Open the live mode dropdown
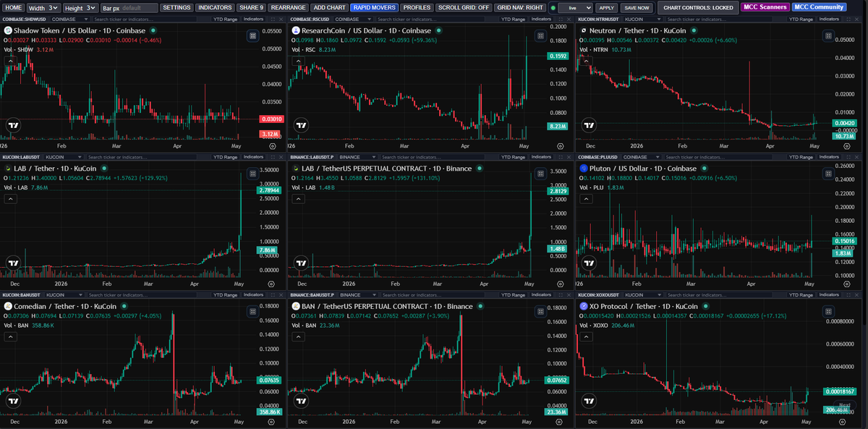 575,7
